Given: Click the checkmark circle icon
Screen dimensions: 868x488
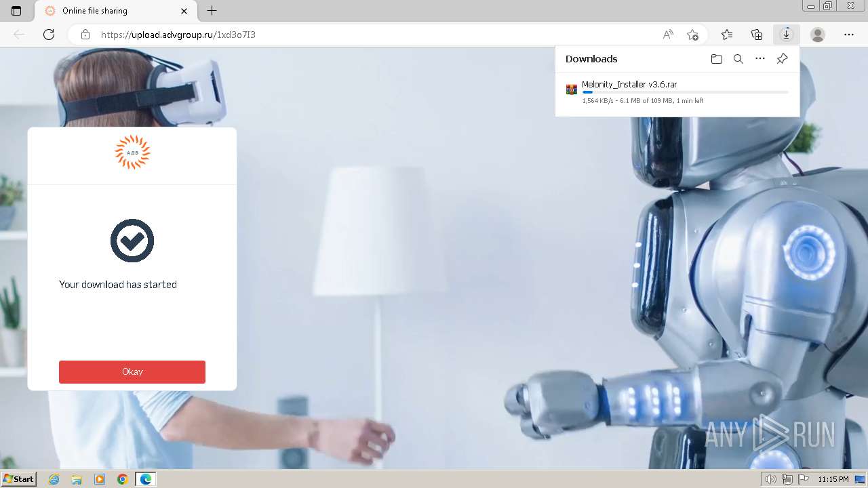Looking at the screenshot, I should (132, 241).
